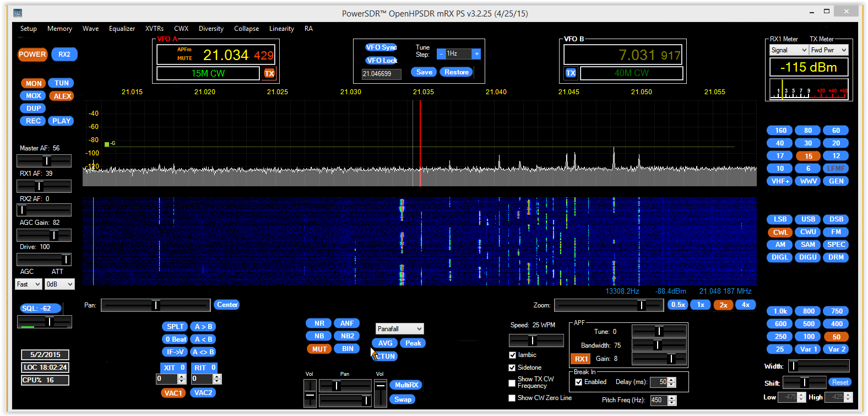Click the Pitch Freq input field
Image resolution: width=868 pixels, height=416 pixels.
pyautogui.click(x=659, y=400)
